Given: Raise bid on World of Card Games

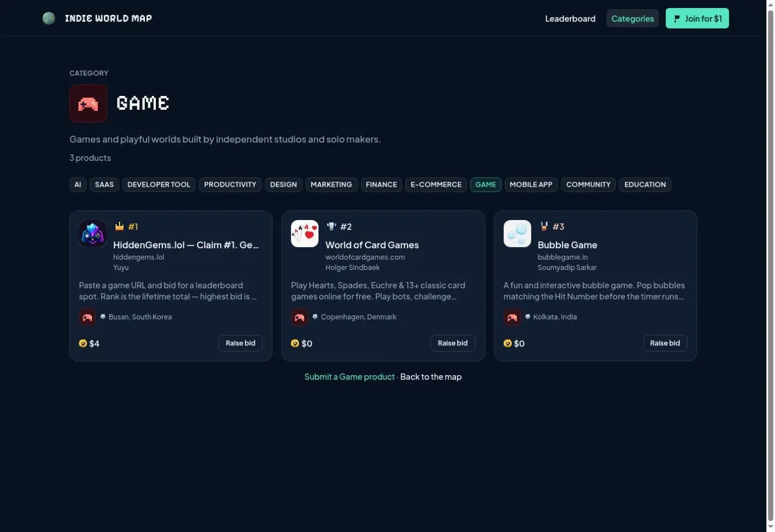Looking at the screenshot, I should tap(452, 343).
